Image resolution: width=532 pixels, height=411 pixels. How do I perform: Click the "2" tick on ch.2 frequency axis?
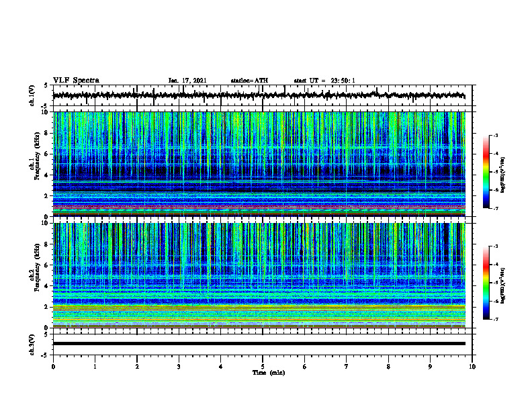46,307
